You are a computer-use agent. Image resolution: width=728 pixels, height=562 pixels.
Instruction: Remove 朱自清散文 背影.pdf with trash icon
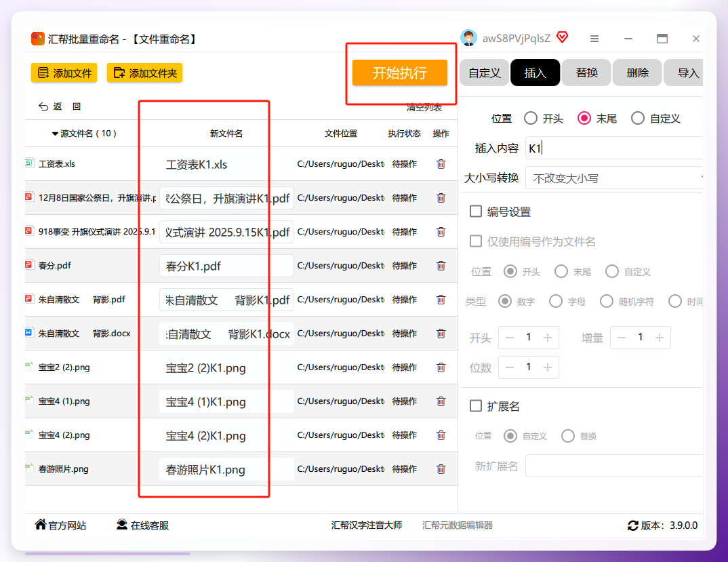441,300
